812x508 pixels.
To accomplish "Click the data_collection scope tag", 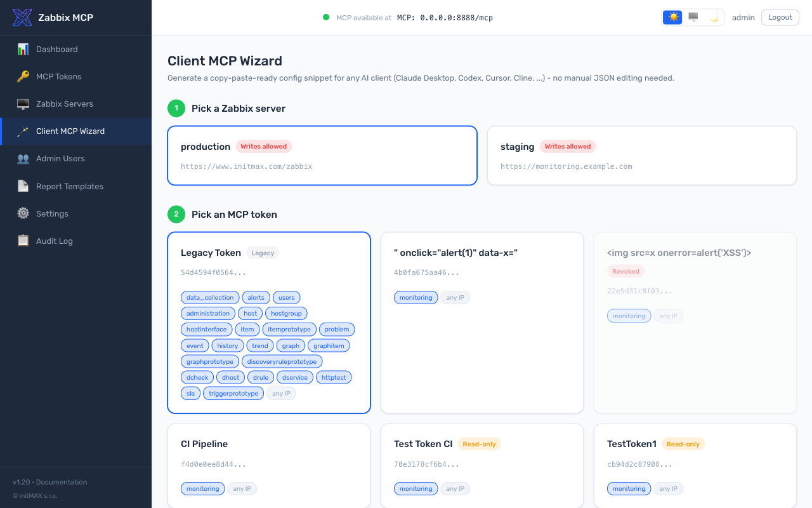I will 211,297.
